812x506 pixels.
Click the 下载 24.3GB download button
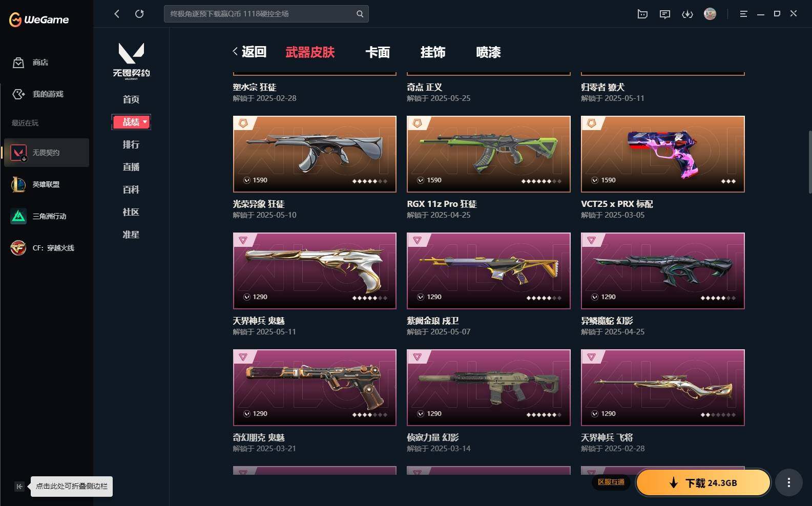[x=703, y=482]
